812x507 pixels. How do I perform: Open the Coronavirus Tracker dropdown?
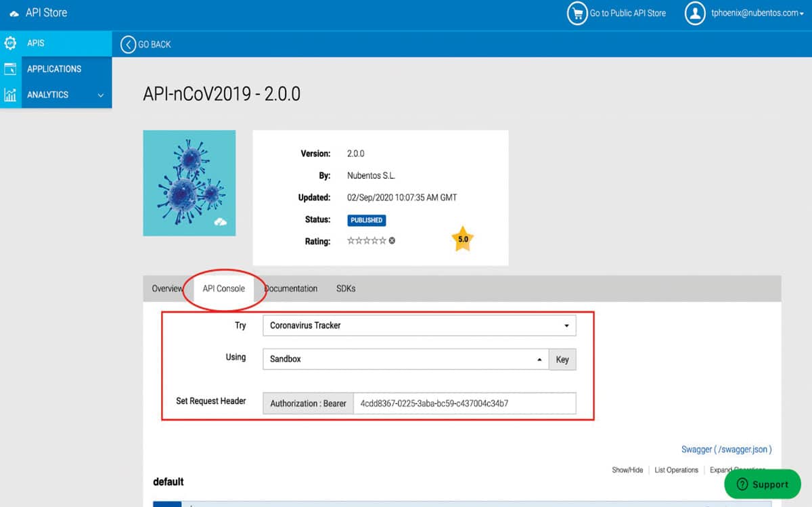[x=419, y=326]
